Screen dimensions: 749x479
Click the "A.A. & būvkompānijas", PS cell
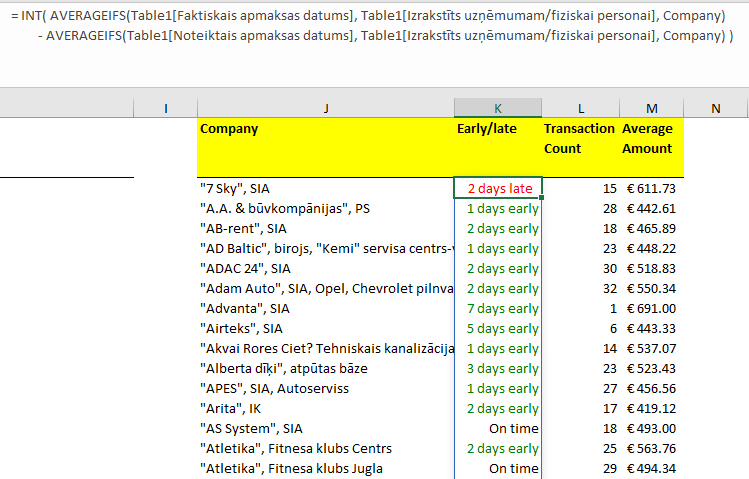pyautogui.click(x=326, y=208)
